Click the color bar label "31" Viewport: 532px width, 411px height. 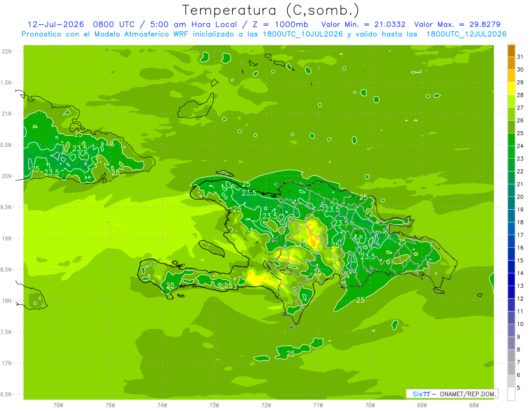520,57
